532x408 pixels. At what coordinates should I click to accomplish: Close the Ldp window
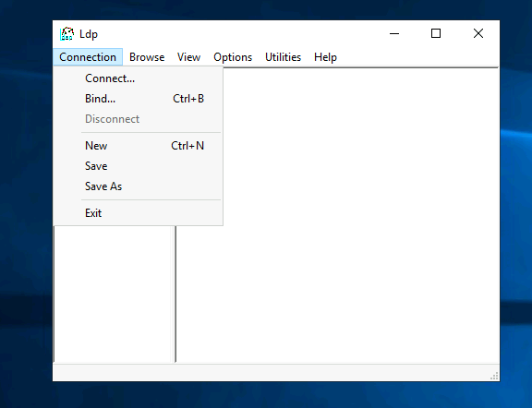coord(478,33)
